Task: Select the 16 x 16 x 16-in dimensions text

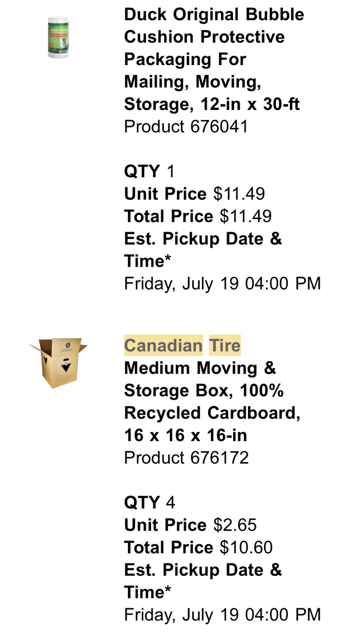Action: [x=186, y=435]
